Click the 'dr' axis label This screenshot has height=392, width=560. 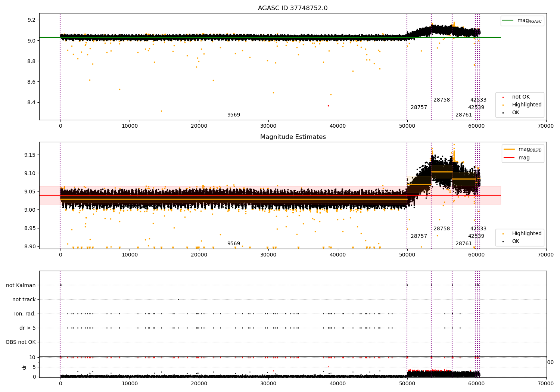24,367
